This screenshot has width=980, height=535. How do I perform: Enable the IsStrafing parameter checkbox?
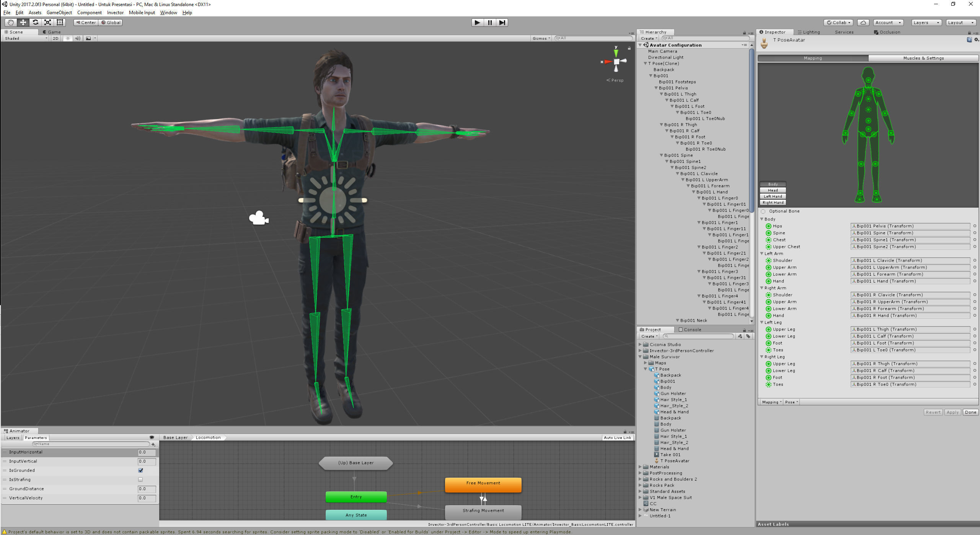pyautogui.click(x=140, y=480)
